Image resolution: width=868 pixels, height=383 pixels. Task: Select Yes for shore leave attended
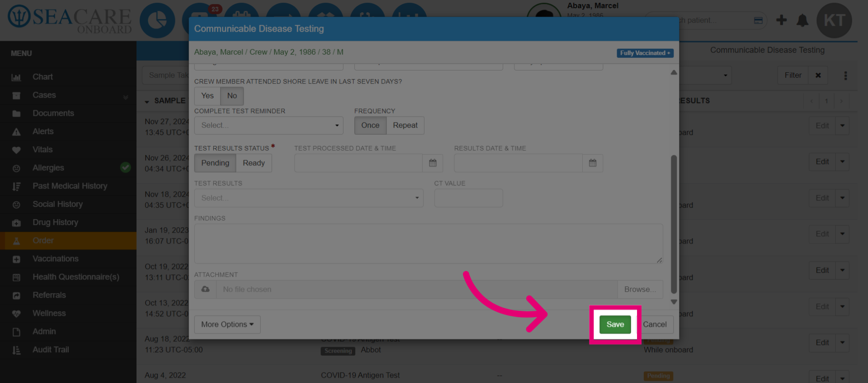pos(208,96)
